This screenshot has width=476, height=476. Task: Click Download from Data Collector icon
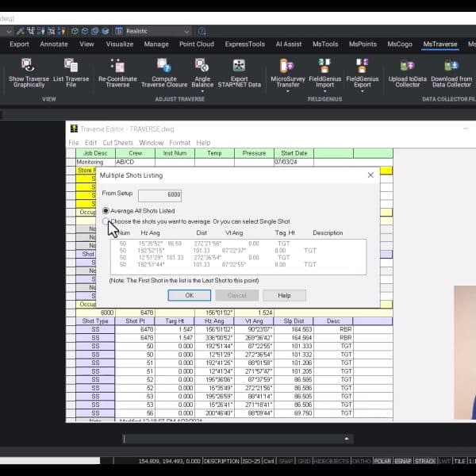point(451,66)
